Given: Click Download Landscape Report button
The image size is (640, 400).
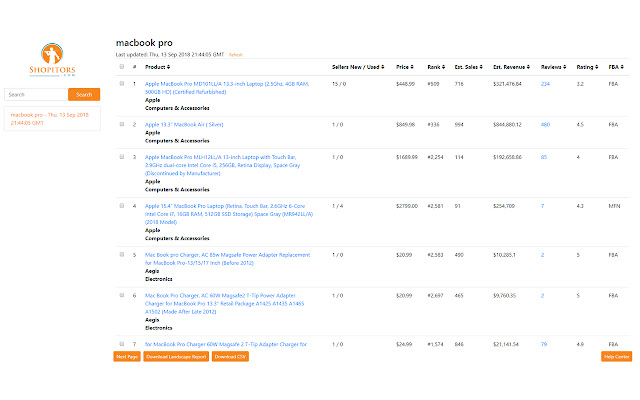Looking at the screenshot, I should click(x=176, y=357).
